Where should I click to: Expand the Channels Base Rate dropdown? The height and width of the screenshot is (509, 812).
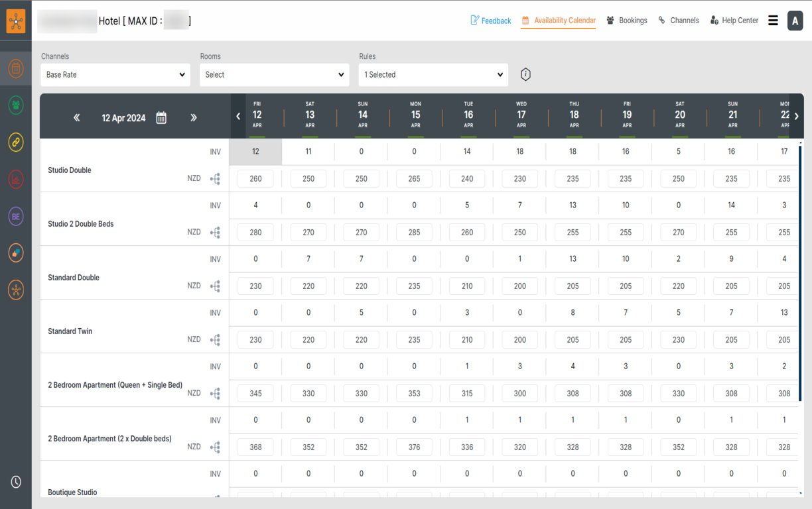[115, 75]
